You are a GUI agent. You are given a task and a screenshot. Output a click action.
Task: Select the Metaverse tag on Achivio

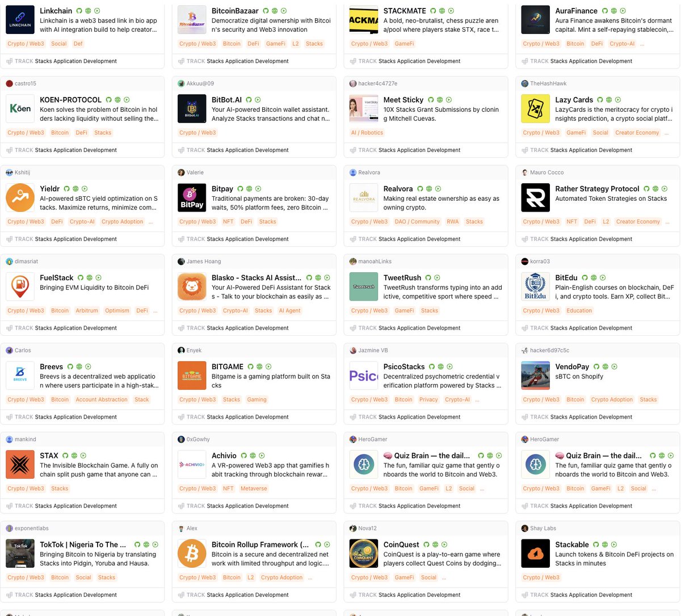[254, 488]
